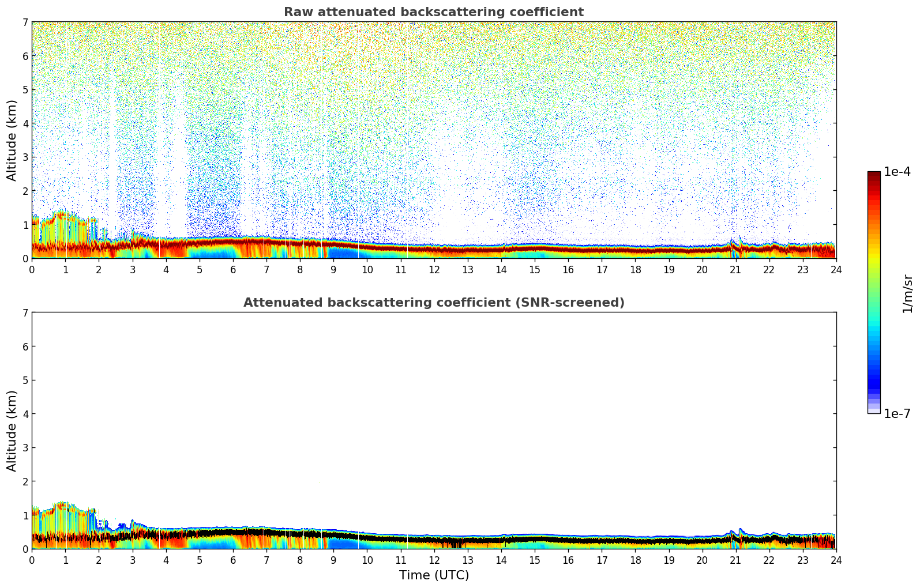This screenshot has height=588, width=920.
Task: Click the bottom plot's "Altitude (km)" label
Action: 12,431
